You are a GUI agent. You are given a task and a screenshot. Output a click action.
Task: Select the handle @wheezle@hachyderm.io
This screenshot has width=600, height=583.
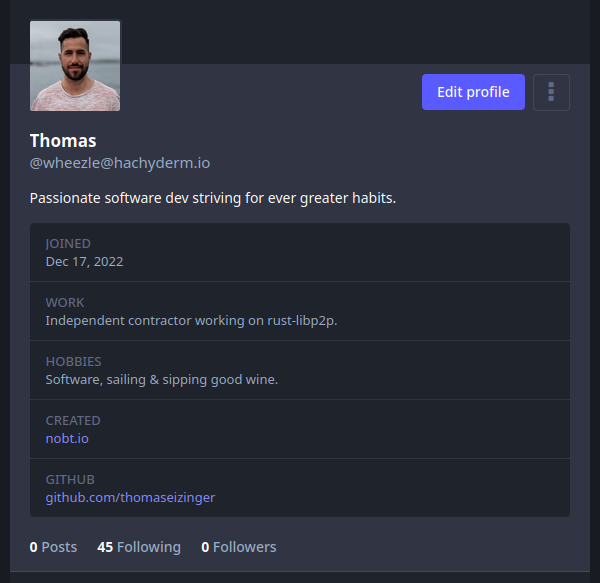coord(120,163)
